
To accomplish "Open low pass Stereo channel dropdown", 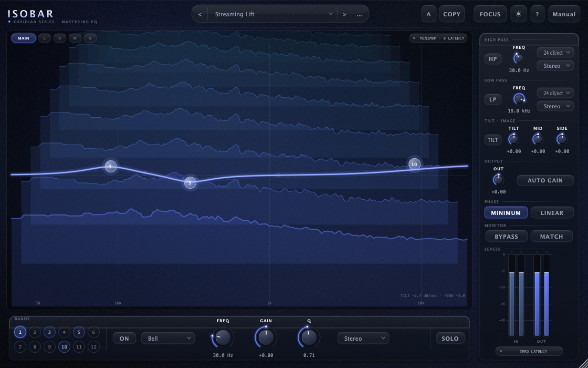I will pos(555,106).
